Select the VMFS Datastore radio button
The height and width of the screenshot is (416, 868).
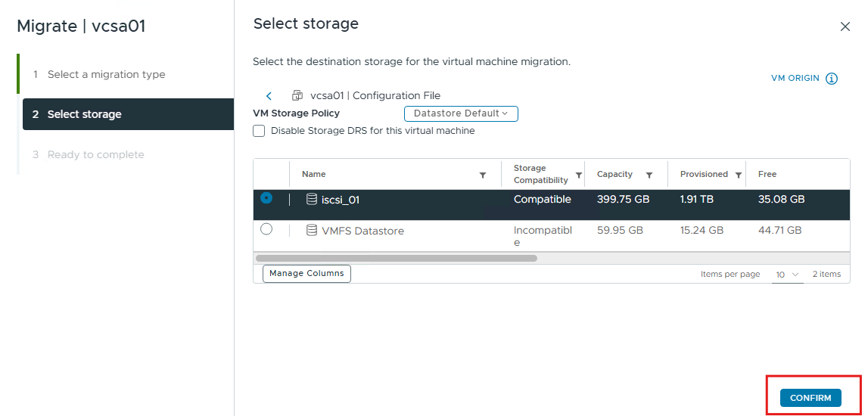pos(266,229)
